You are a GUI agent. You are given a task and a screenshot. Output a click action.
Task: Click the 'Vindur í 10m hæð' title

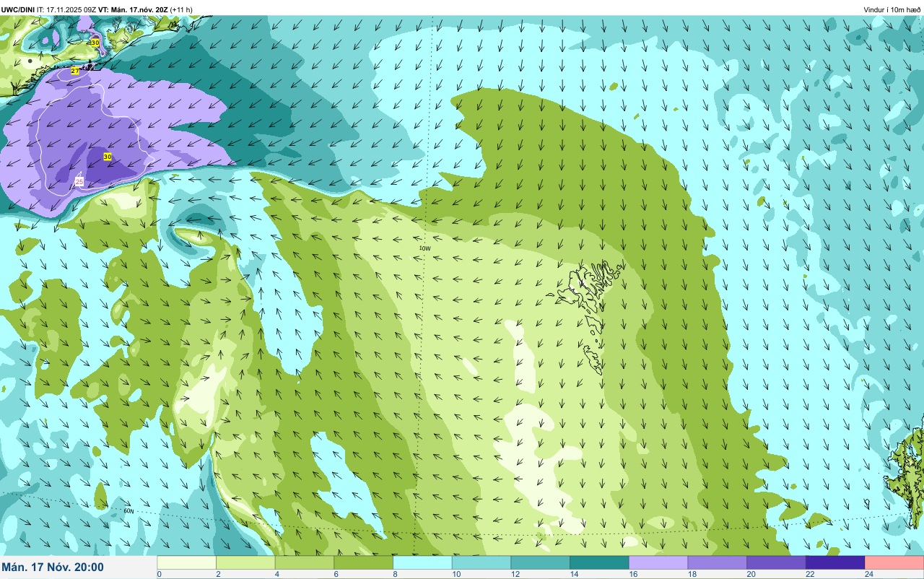pos(892,9)
